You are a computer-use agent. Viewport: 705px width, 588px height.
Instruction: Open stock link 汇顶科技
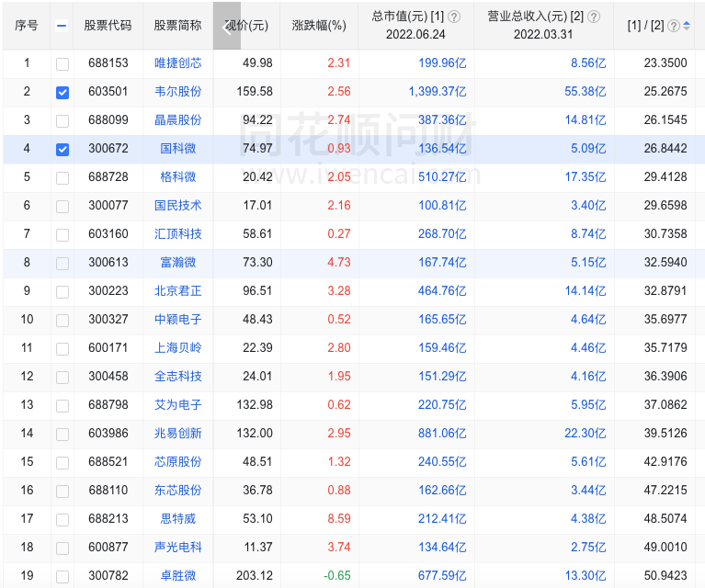click(x=178, y=233)
